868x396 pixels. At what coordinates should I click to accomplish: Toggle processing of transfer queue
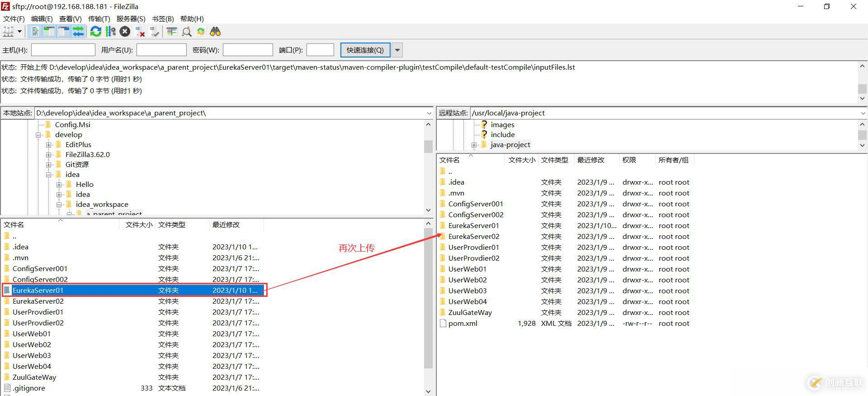click(110, 32)
